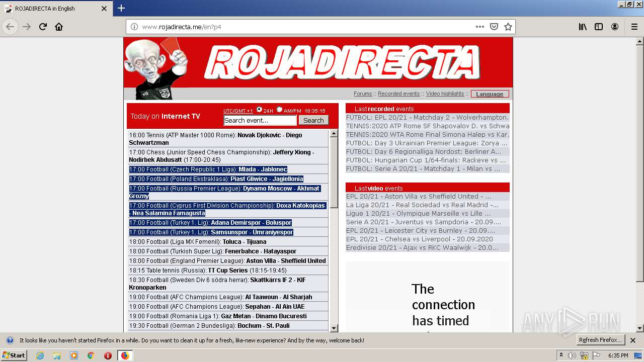Open recorded Regionalliga Nordost Berliner
The width and height of the screenshot is (644, 362).
[x=427, y=152]
